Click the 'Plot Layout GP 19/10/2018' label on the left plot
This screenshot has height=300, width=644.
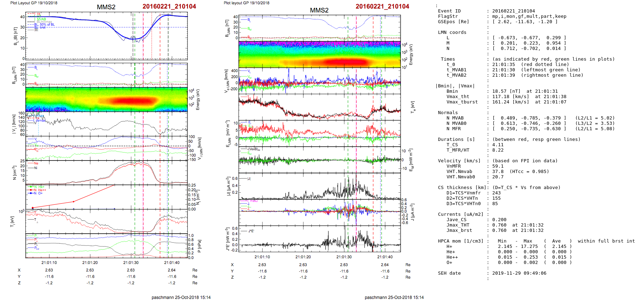[34, 3]
